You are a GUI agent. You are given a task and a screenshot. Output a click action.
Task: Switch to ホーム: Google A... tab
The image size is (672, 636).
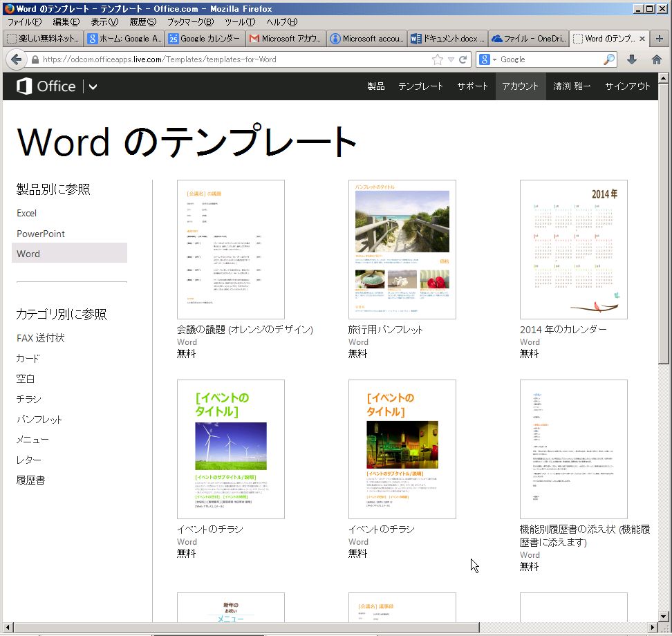point(124,39)
